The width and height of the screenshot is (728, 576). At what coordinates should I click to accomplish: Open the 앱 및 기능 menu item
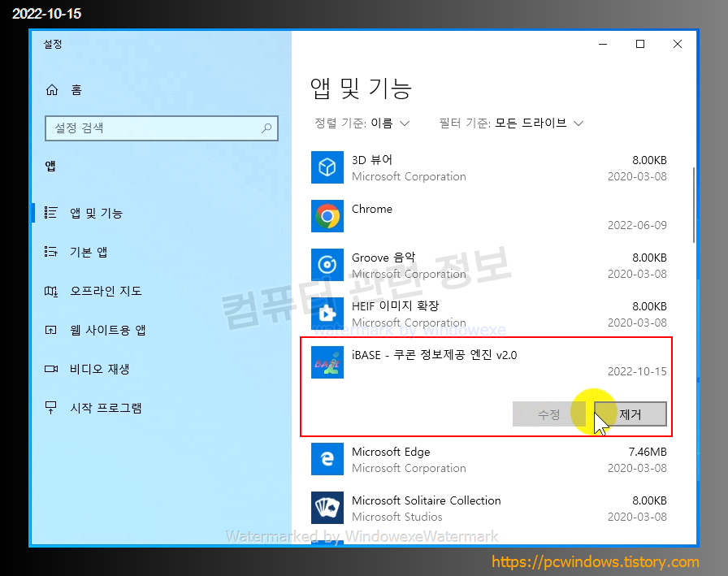(x=96, y=213)
